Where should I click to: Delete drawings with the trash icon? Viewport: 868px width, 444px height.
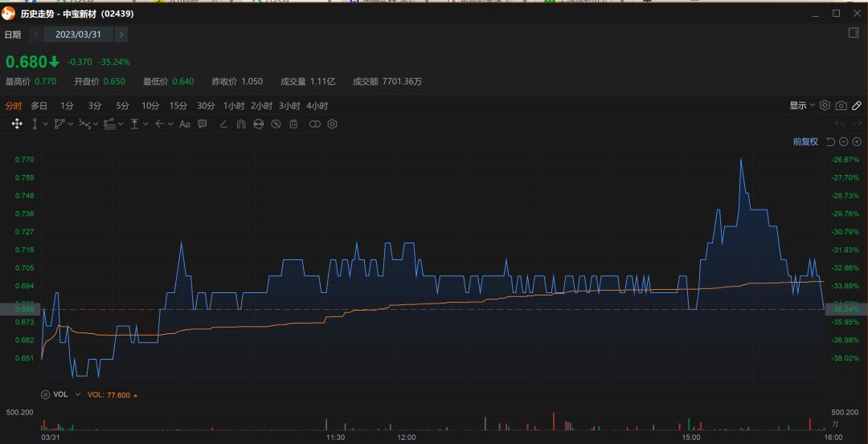click(293, 124)
